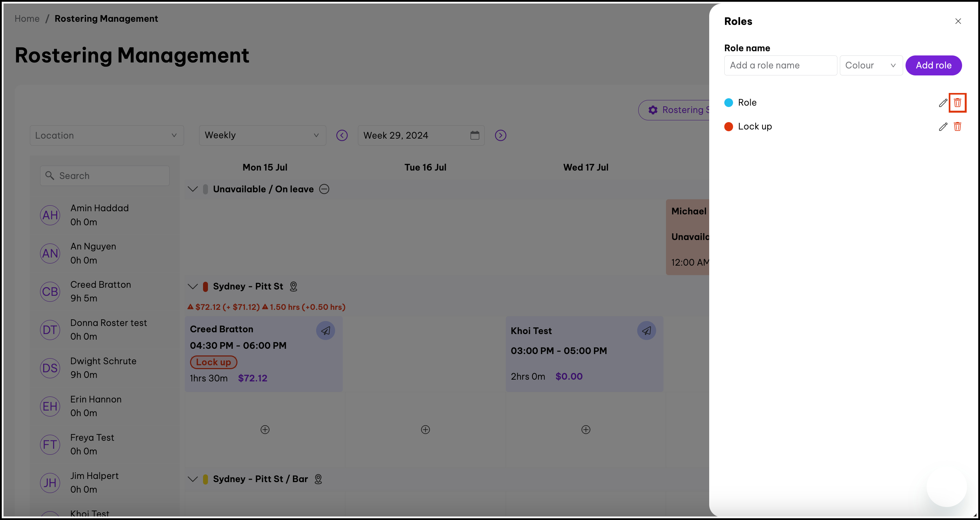Edit the Lock up role

coord(942,127)
